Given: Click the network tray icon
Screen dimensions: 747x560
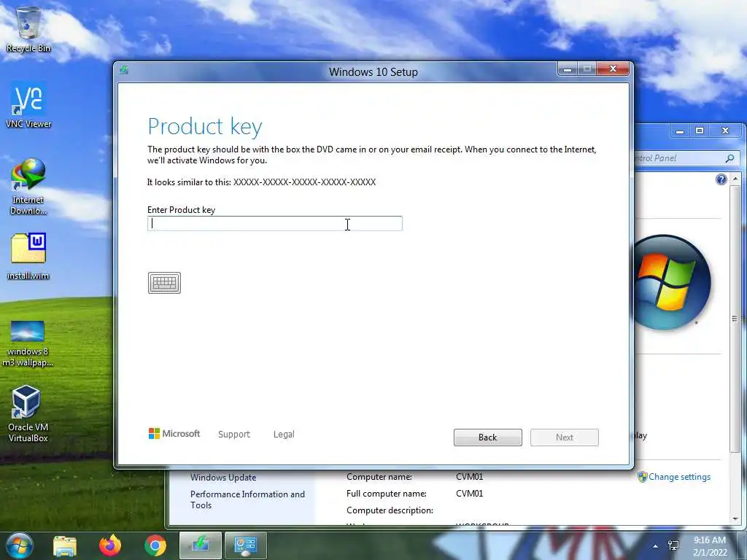Looking at the screenshot, I should 673,545.
